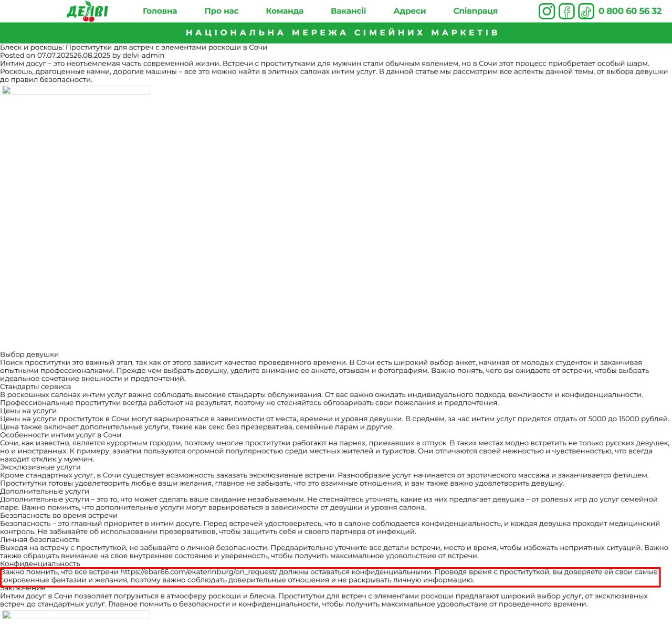Image resolution: width=672 pixels, height=626 pixels.
Task: Click the ebar66.com URL in the text
Action: (x=198, y=572)
